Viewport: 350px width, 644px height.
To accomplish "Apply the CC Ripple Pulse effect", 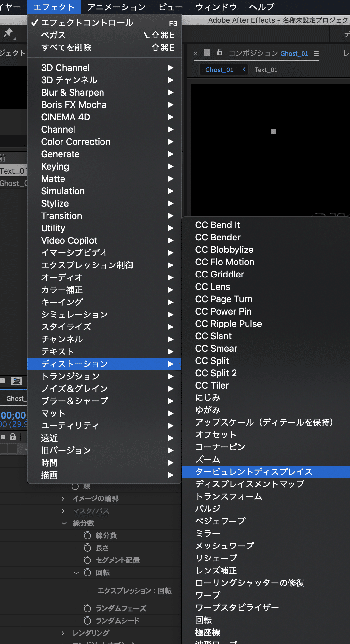I will (266, 324).
